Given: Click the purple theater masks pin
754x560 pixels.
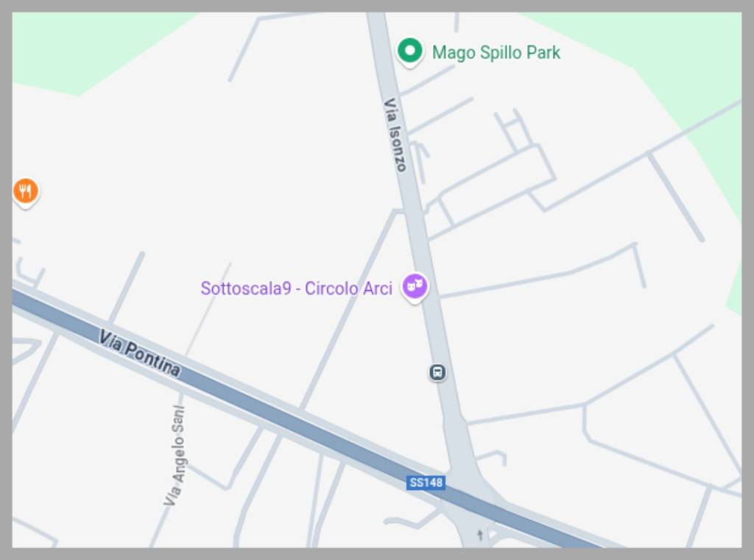Looking at the screenshot, I should (415, 288).
